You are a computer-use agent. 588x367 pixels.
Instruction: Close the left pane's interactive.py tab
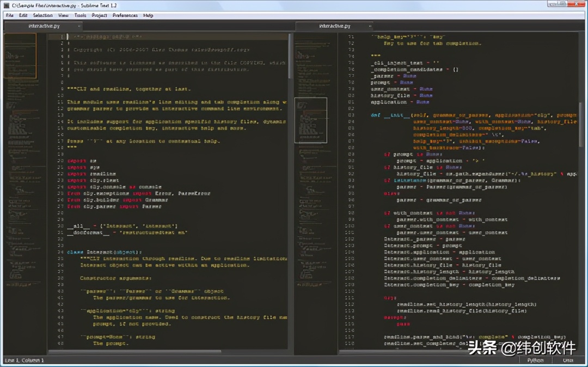pos(79,26)
